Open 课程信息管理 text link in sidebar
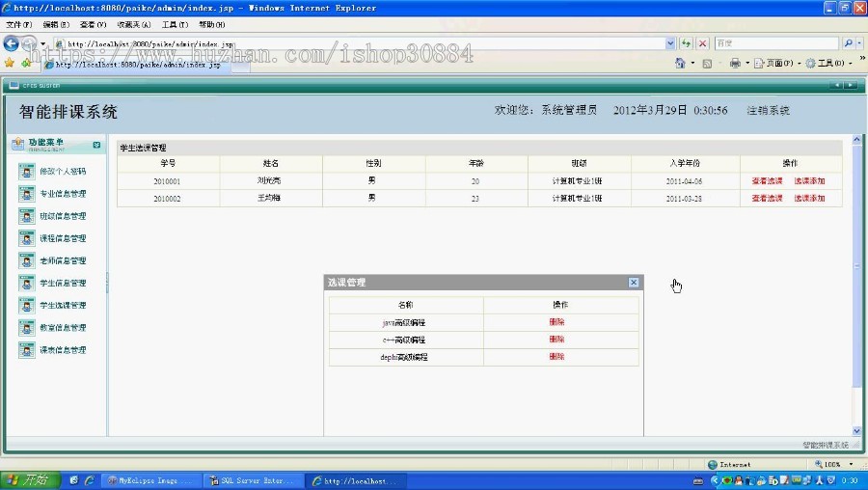 tap(63, 238)
